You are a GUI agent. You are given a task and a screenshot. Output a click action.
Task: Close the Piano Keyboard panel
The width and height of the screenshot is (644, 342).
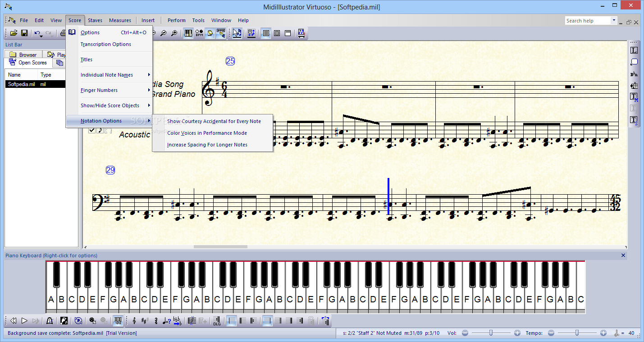[x=623, y=255]
